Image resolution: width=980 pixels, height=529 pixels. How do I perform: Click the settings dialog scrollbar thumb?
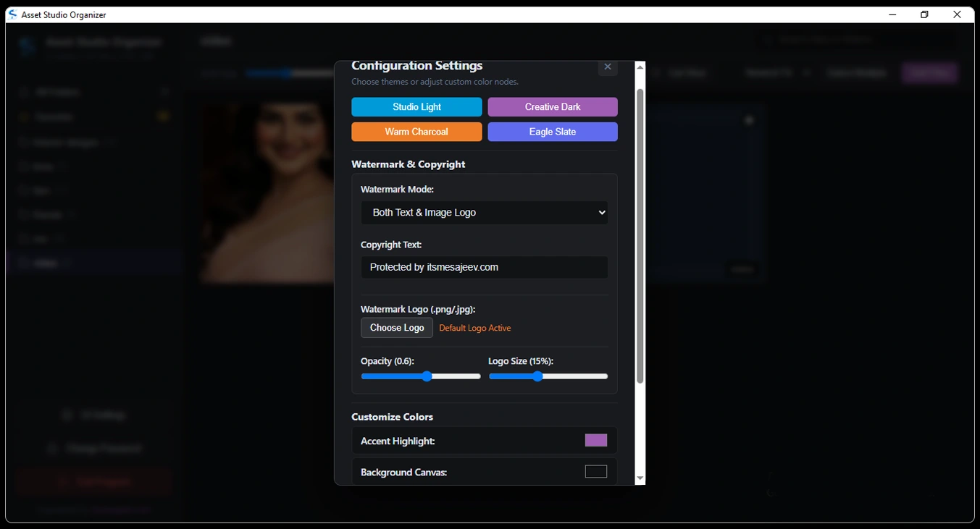pos(640,236)
